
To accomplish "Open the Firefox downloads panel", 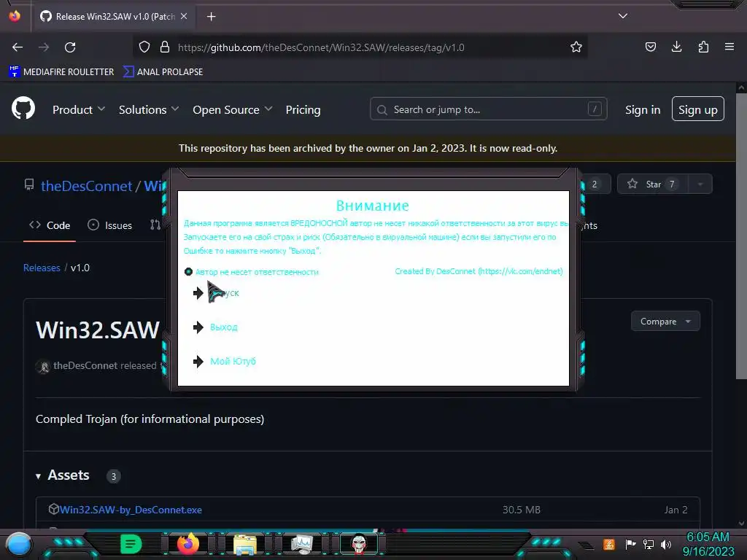I will [x=676, y=47].
